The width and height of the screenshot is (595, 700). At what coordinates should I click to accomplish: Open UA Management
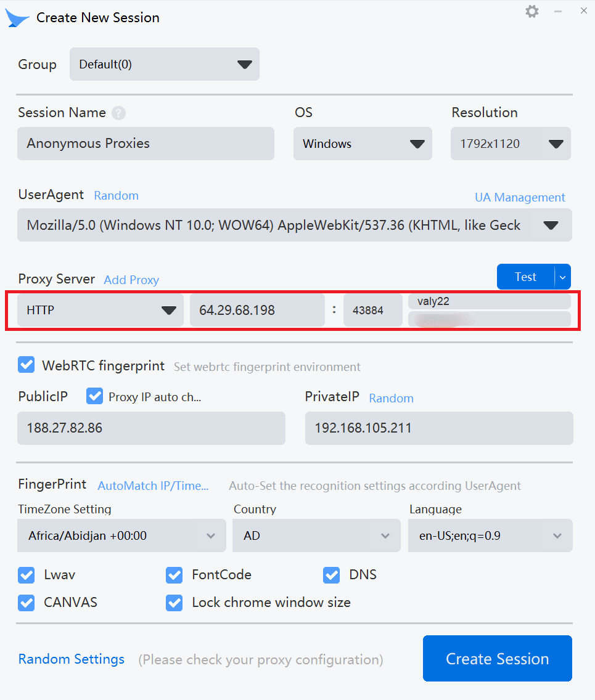point(520,197)
